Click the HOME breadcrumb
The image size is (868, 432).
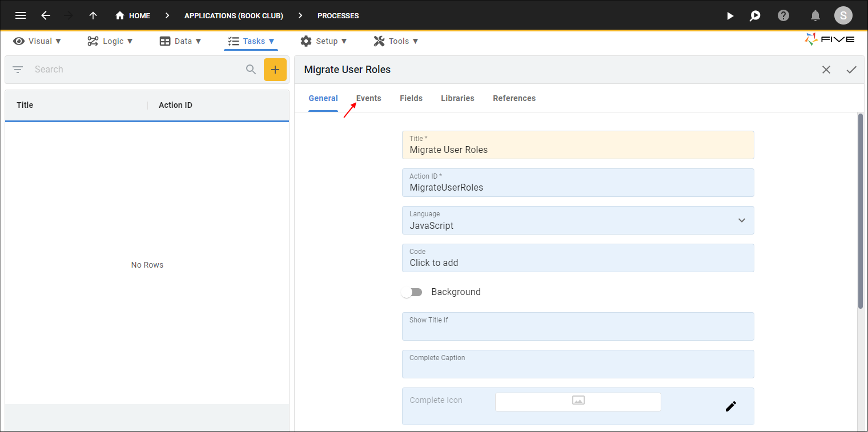[133, 15]
